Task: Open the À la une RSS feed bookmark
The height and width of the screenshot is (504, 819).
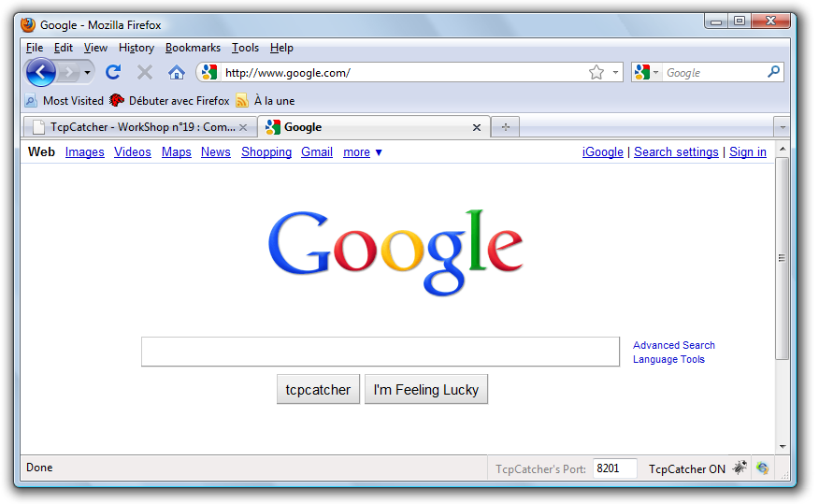Action: 266,101
